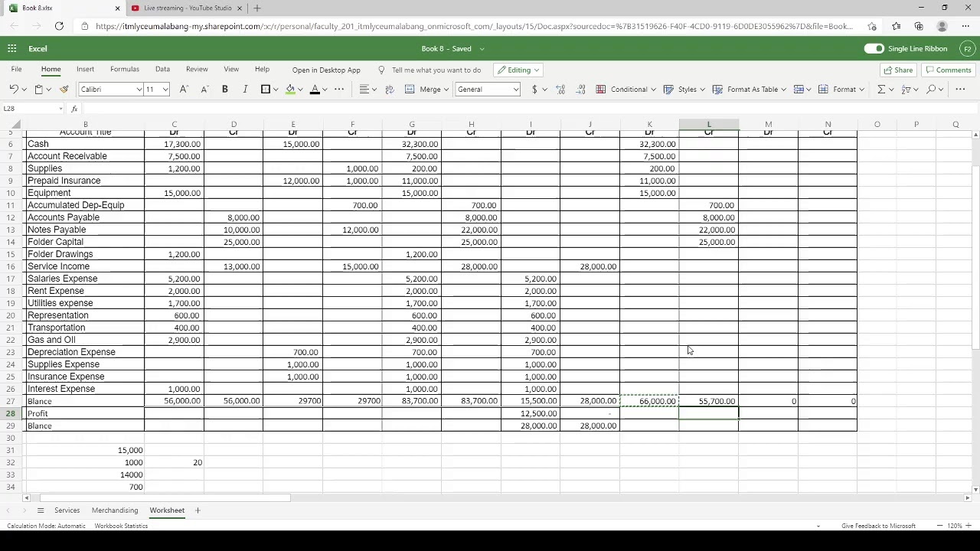This screenshot has width=980, height=551.
Task: Reload the browser page
Action: [59, 26]
